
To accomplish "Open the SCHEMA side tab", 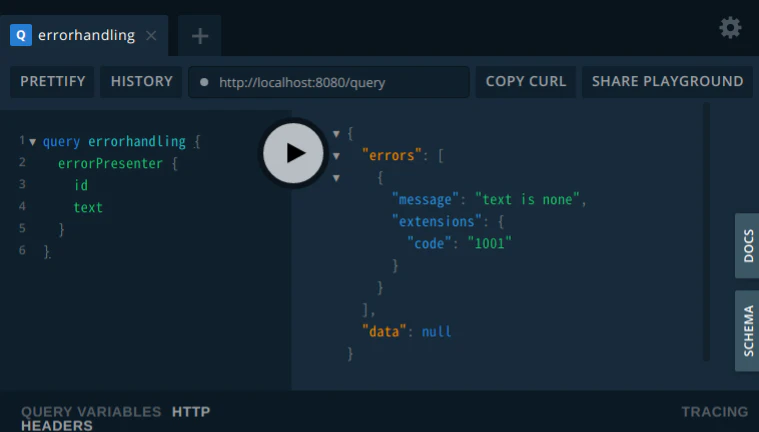I will (x=747, y=331).
